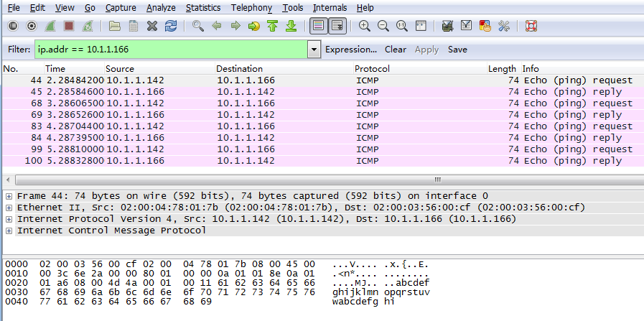Go forward in packet history
Viewport: 644px width, 321px height.
coord(235,27)
